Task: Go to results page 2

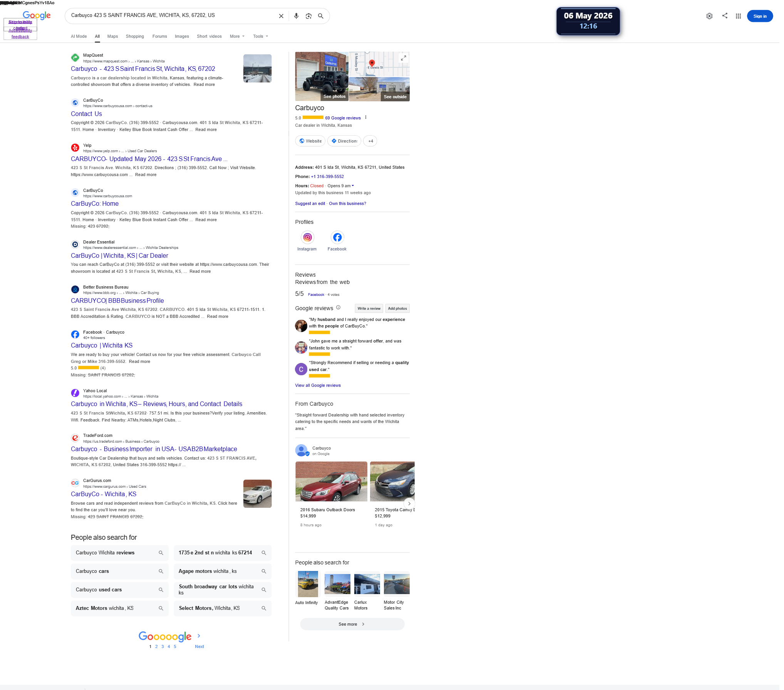Action: click(156, 647)
